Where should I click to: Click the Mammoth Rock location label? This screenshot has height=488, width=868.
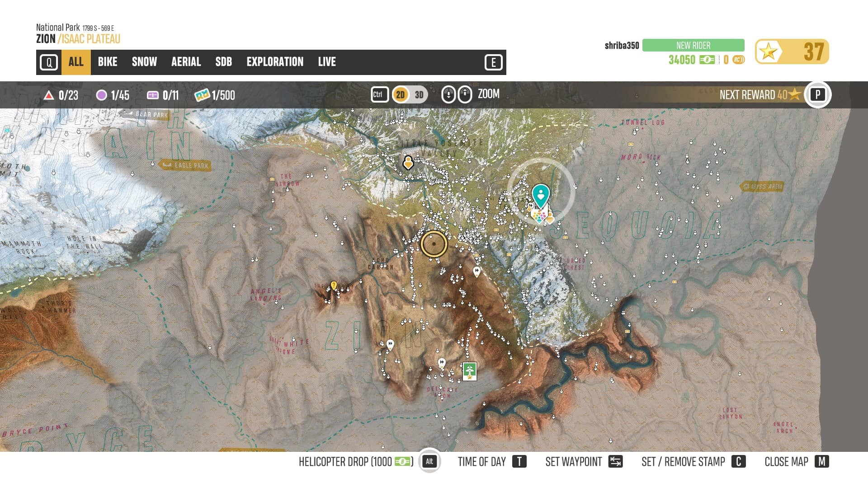(x=22, y=247)
